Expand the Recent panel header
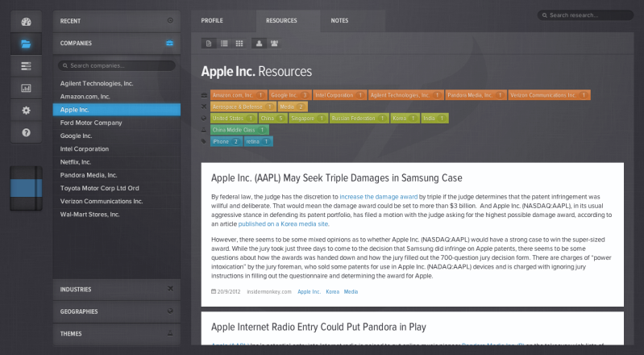Screen dimensions: 644x355 (117, 21)
